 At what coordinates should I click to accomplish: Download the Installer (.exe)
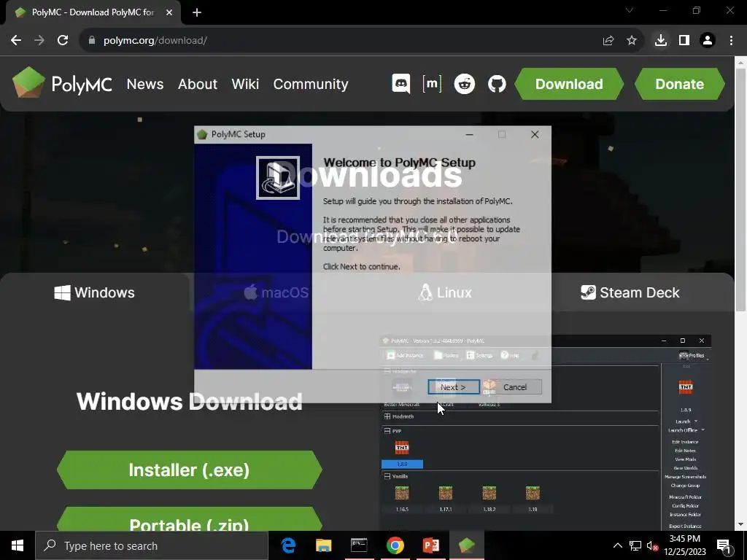point(189,470)
